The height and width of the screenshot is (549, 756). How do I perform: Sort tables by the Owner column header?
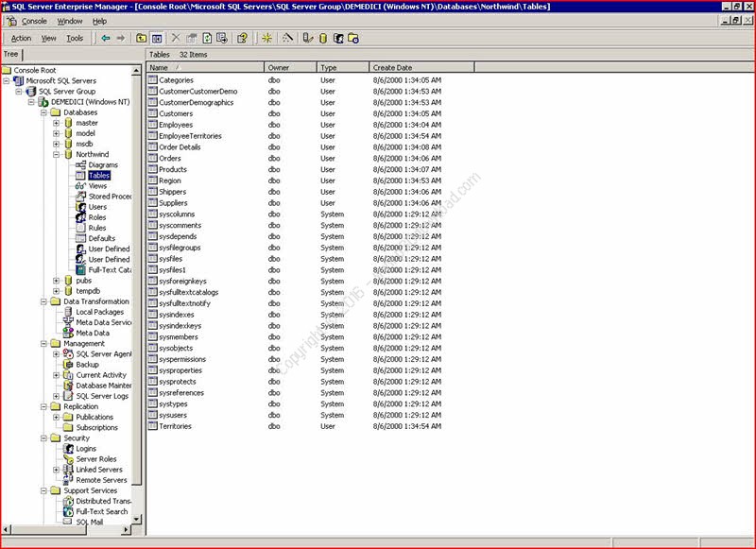[x=279, y=68]
